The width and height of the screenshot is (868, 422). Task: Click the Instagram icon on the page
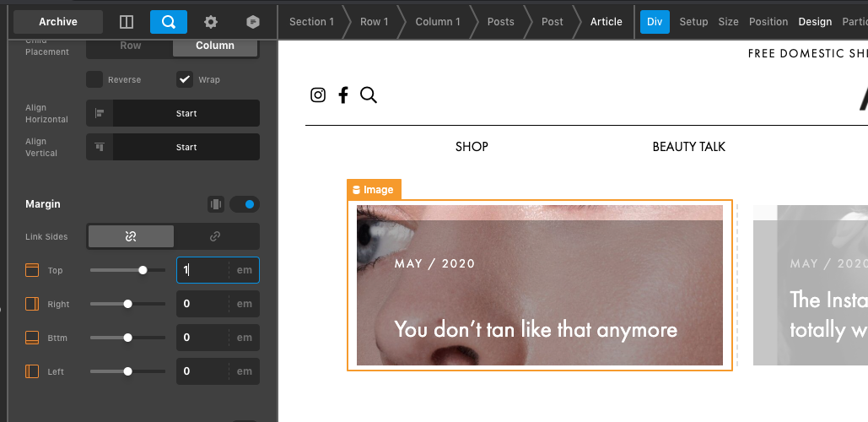[318, 95]
